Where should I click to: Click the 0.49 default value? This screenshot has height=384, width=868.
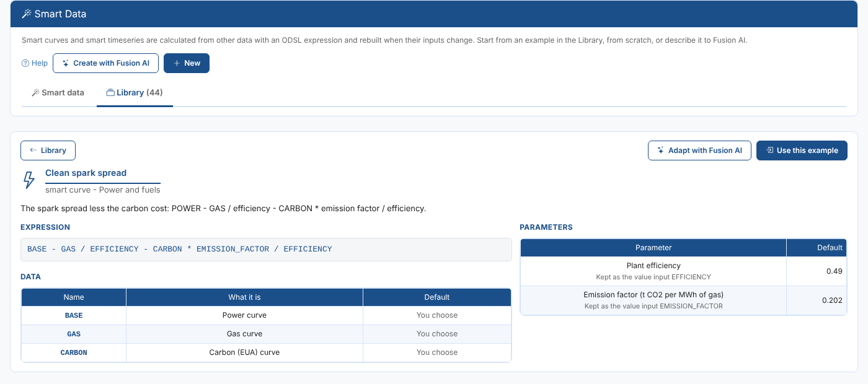click(x=834, y=271)
